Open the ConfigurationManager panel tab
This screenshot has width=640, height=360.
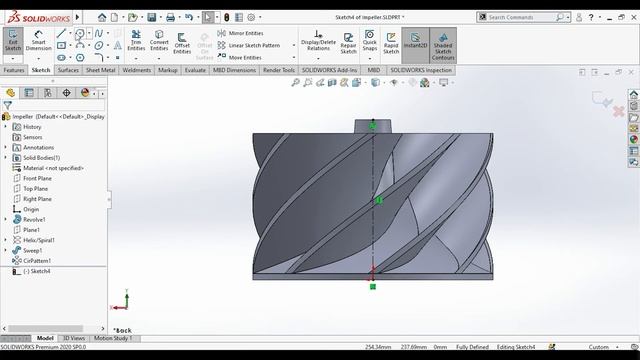48,93
